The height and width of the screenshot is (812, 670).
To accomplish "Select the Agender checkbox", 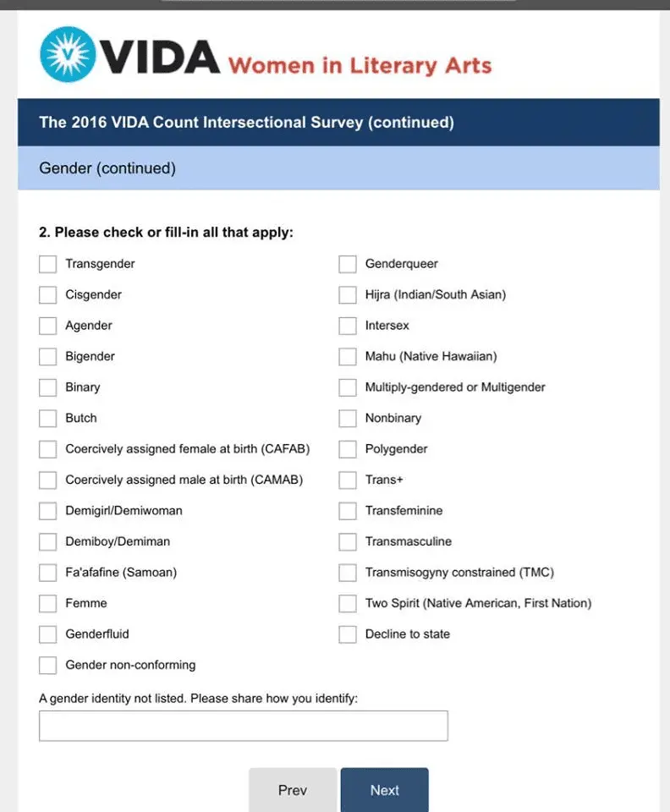I will [x=48, y=326].
